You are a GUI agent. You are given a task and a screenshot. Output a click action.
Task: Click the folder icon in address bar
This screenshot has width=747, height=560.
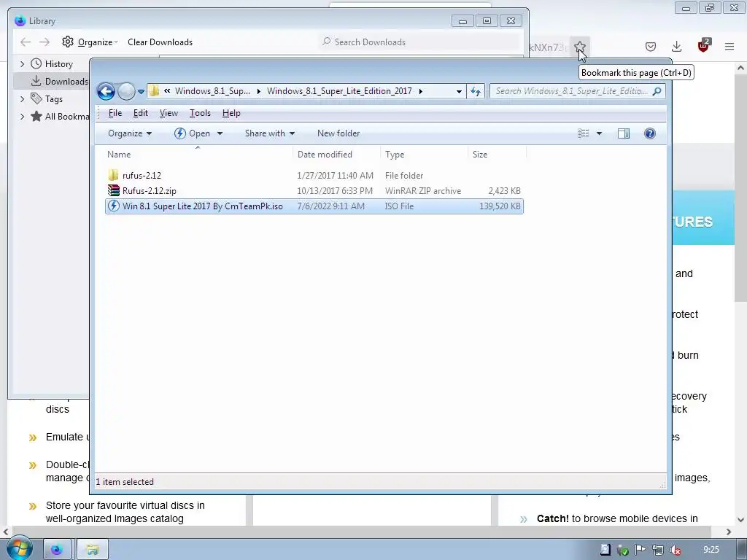click(154, 91)
